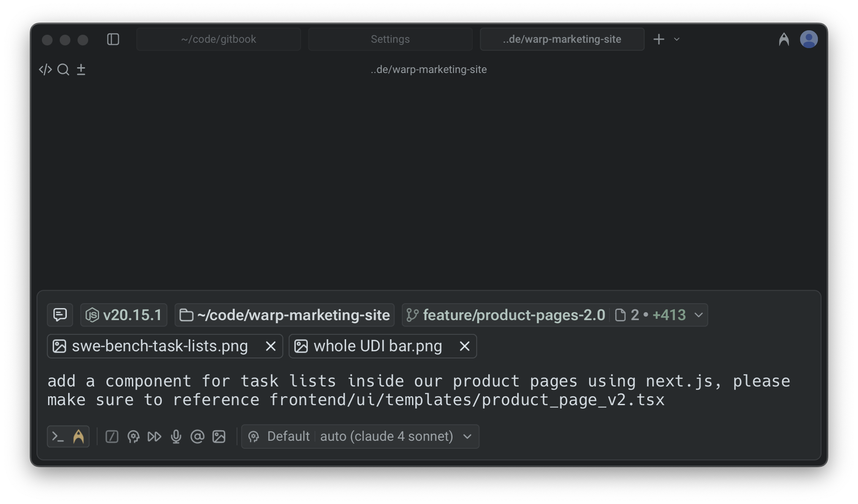This screenshot has width=858, height=504.
Task: Select the ..de/warp-marketing-site tab
Action: click(x=562, y=39)
